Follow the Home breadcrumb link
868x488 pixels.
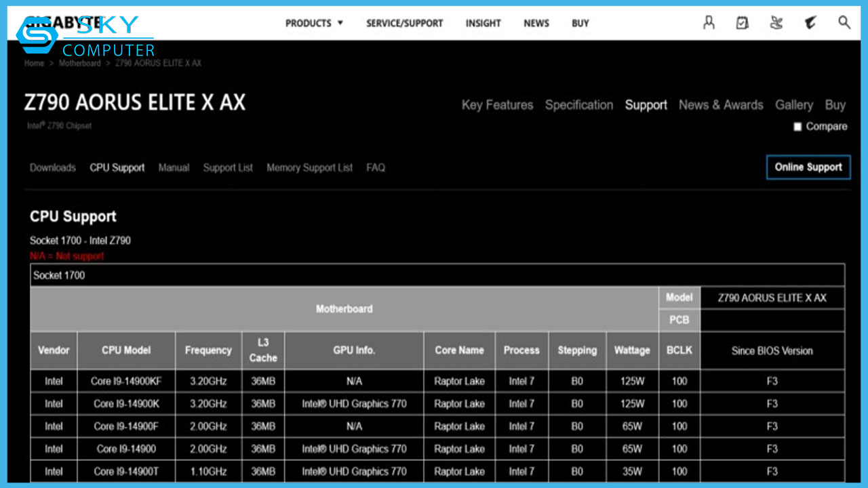(x=34, y=63)
